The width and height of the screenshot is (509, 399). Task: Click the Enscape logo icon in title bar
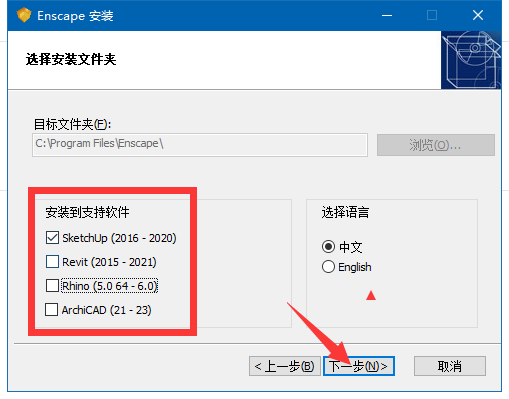click(x=24, y=15)
